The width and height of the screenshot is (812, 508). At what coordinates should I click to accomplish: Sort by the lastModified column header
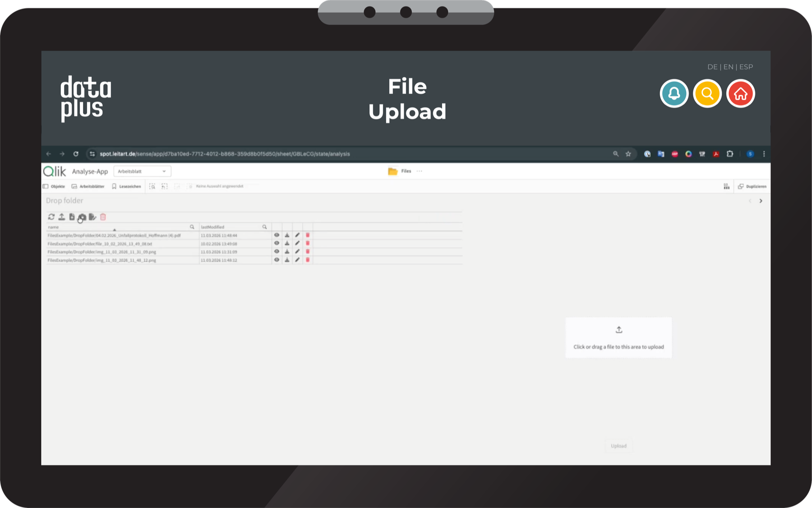point(212,227)
